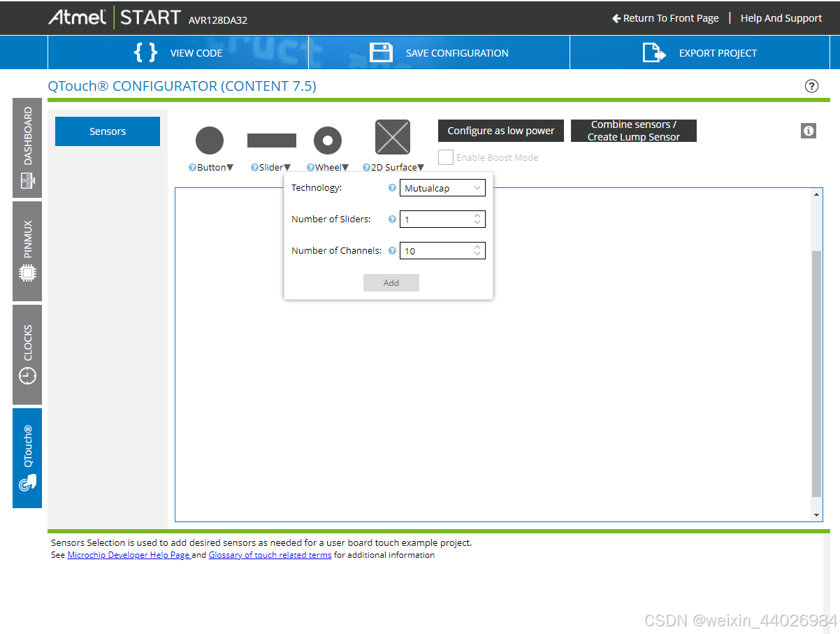Click the Pinmux chip icon in sidebar

27,273
